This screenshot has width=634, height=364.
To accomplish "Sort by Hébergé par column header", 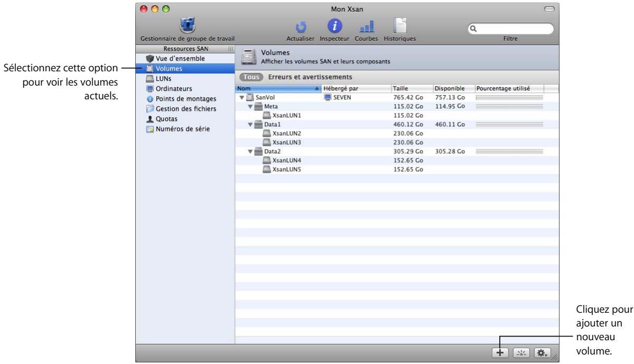I will click(x=356, y=89).
